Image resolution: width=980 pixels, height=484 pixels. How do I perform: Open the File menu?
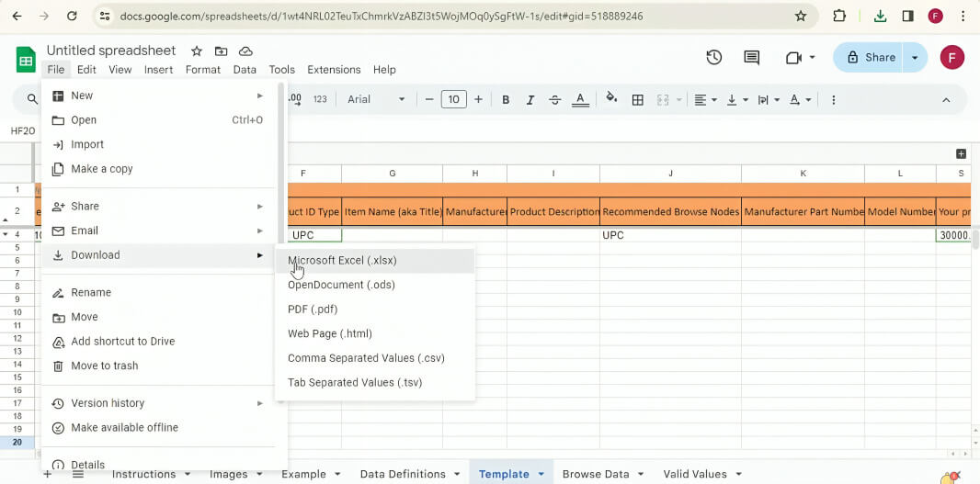tap(56, 69)
